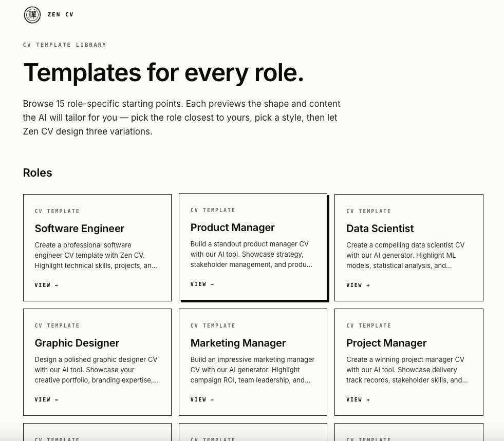504x441 pixels.
Task: Click the Graphic Designer card description text
Action: (x=97, y=370)
